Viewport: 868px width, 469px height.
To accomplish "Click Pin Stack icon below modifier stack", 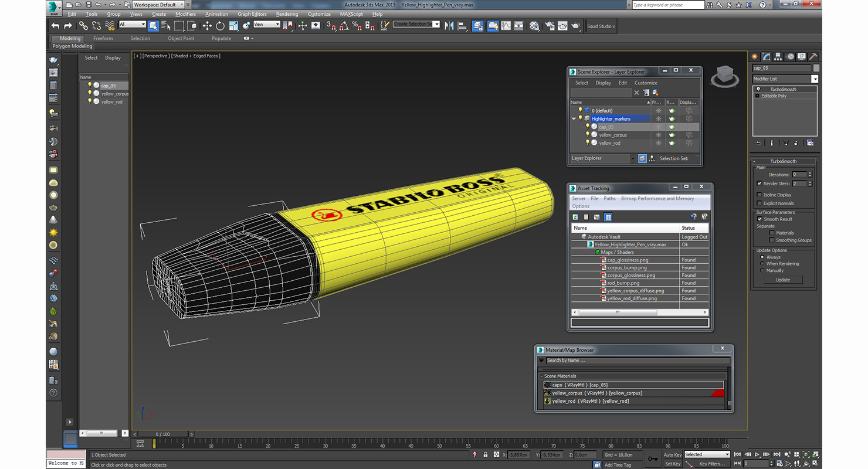I will pyautogui.click(x=758, y=143).
